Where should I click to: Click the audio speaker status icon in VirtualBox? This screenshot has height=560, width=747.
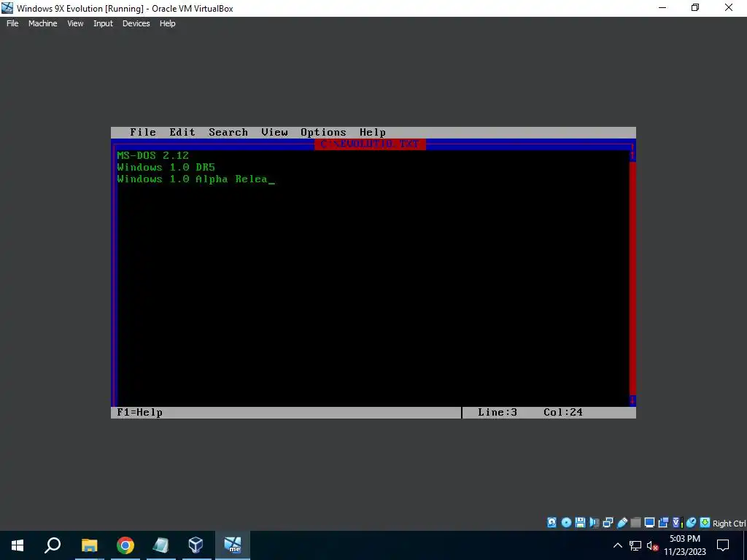click(x=594, y=522)
